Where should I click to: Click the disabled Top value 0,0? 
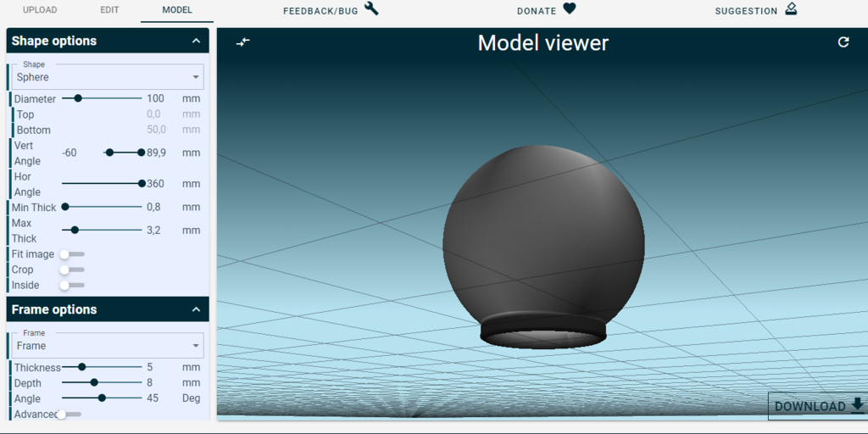(153, 114)
